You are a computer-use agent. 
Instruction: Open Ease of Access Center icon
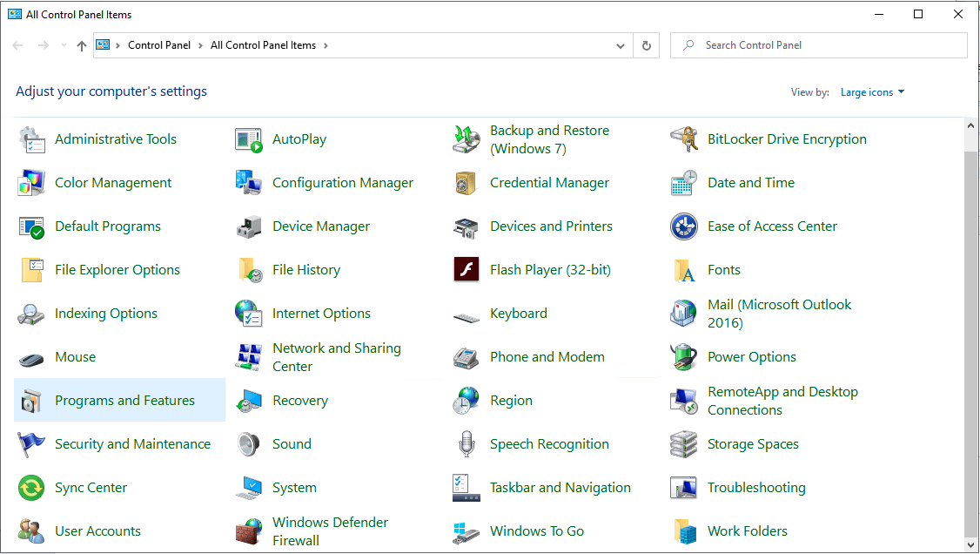coord(684,226)
